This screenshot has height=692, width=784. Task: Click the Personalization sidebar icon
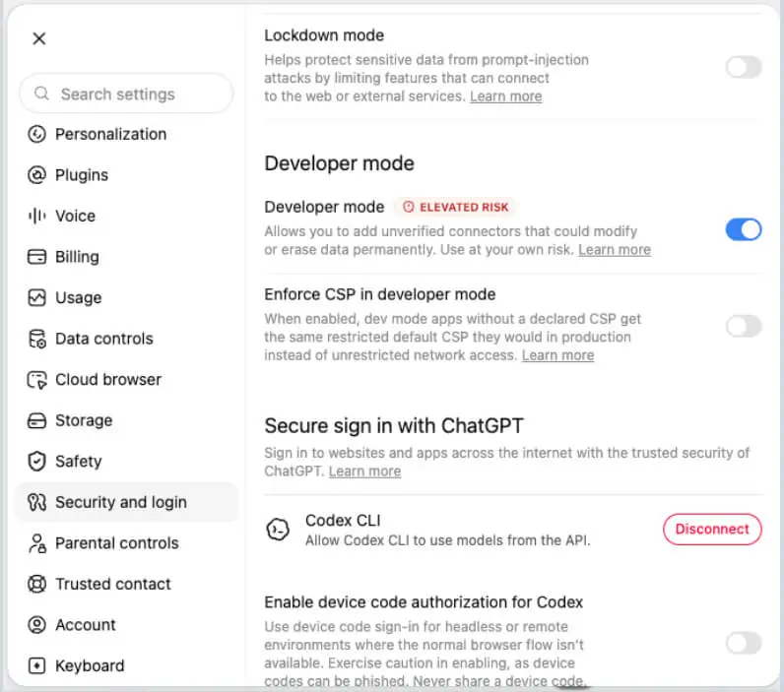click(36, 134)
